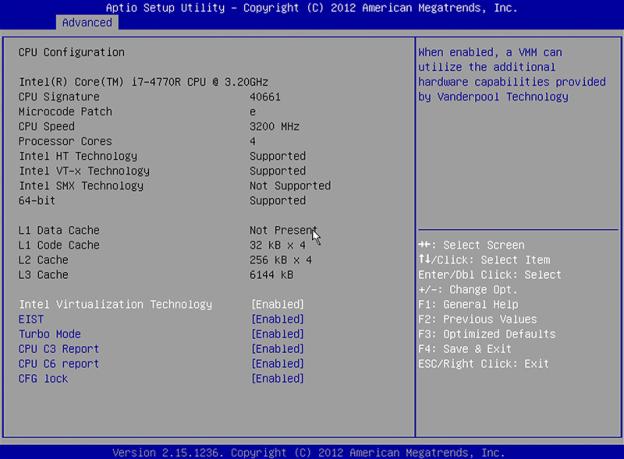
Task: Click the 64-bit label
Action: [x=37, y=201]
